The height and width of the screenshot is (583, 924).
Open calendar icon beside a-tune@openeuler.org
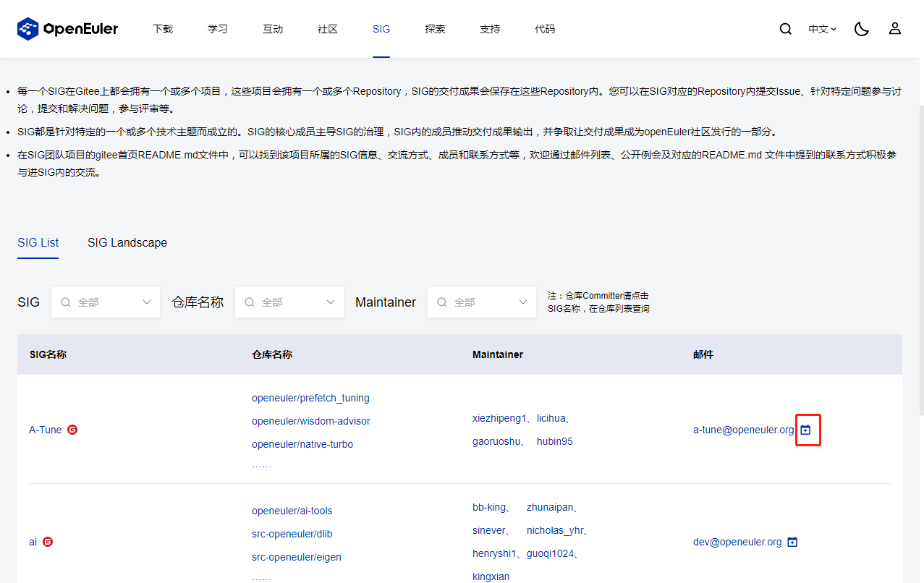pyautogui.click(x=806, y=430)
